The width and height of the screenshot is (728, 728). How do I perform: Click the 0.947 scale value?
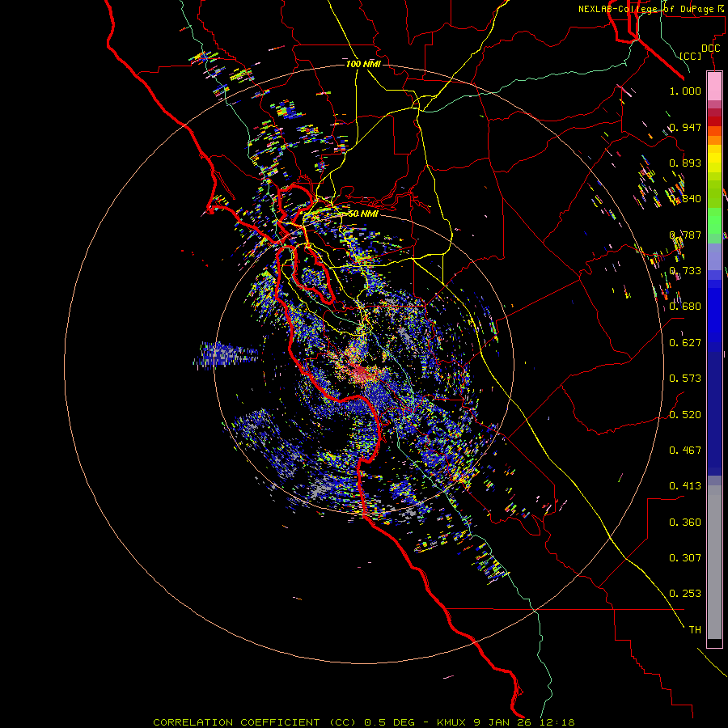point(685,127)
